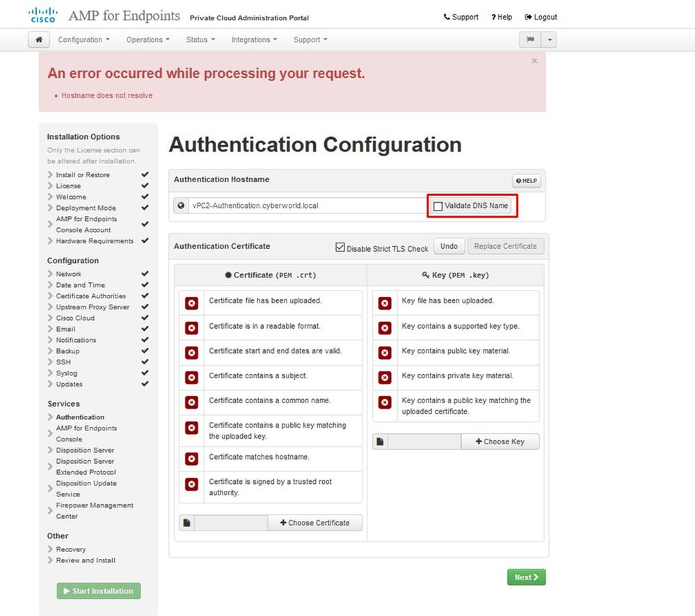Open the dropdown caret beside flag button
The width and height of the screenshot is (695, 616).
[x=550, y=40]
